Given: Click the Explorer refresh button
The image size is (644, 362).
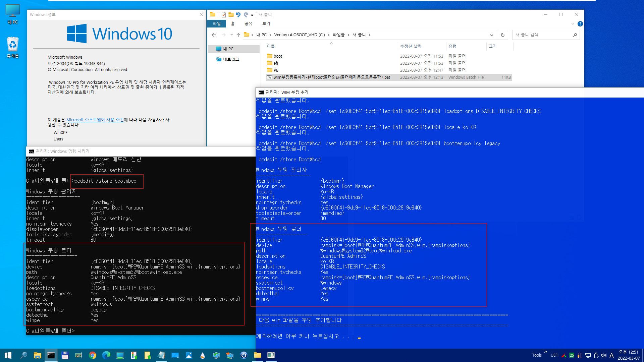Looking at the screenshot, I should coord(502,35).
